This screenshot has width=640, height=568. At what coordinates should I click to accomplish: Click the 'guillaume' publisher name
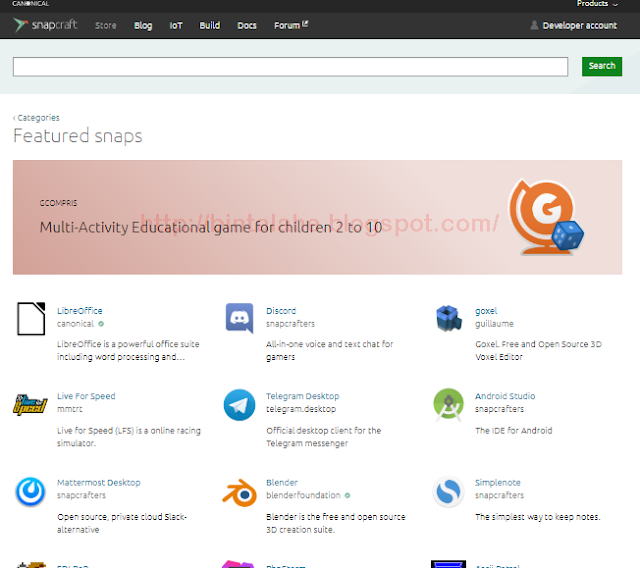pos(494,324)
